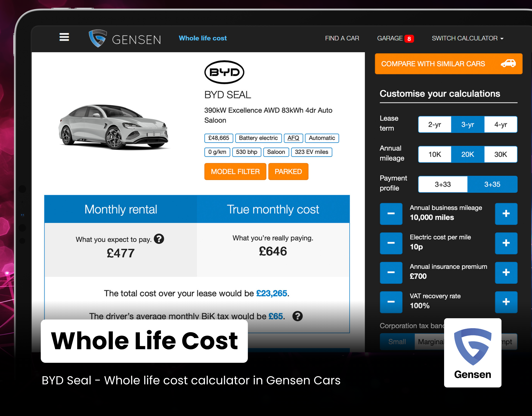Click Whole life cost header link
The width and height of the screenshot is (532, 416).
[x=203, y=38]
